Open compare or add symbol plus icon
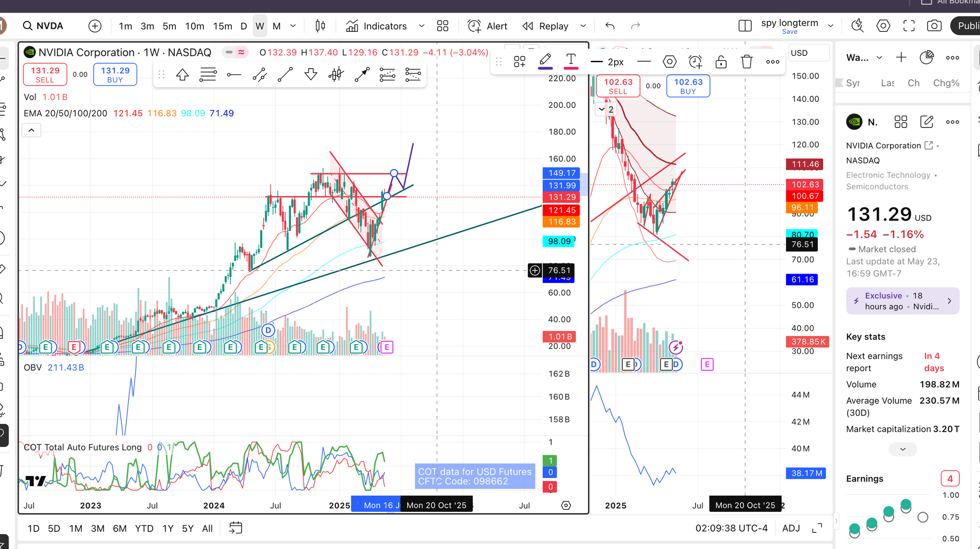This screenshot has width=980, height=549. tap(95, 26)
